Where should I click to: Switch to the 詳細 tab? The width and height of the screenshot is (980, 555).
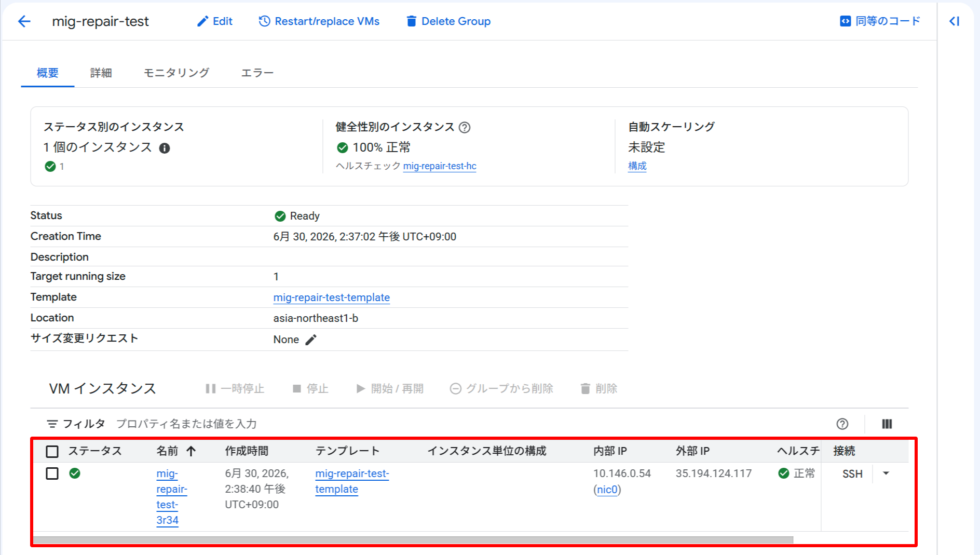coord(101,73)
